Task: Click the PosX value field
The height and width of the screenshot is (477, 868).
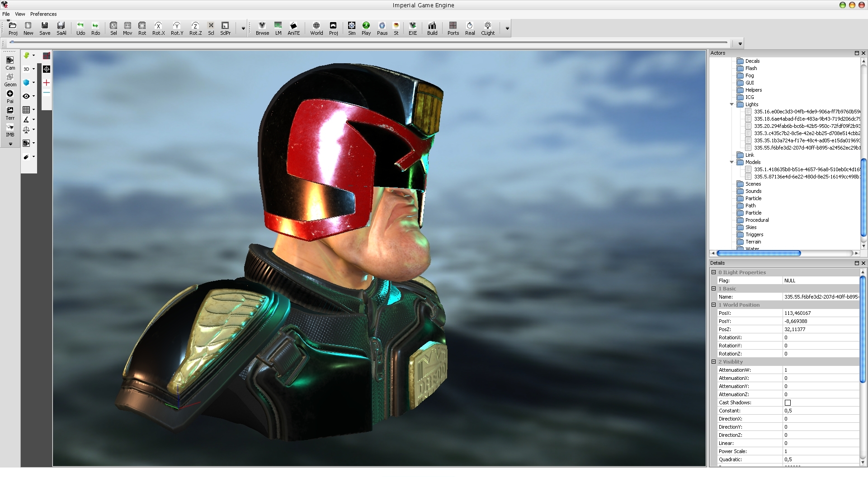Action: coord(821,313)
